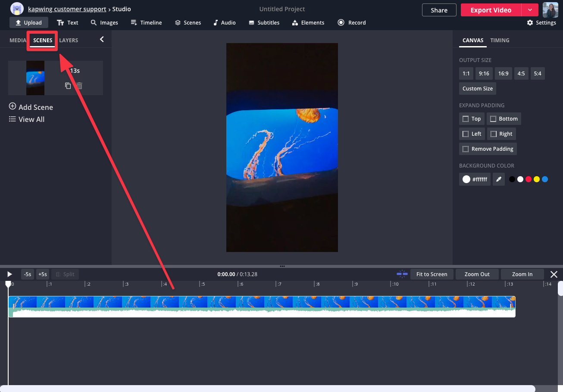Switch to the Timing tab
Screen dimensions: 563x392
(x=500, y=40)
